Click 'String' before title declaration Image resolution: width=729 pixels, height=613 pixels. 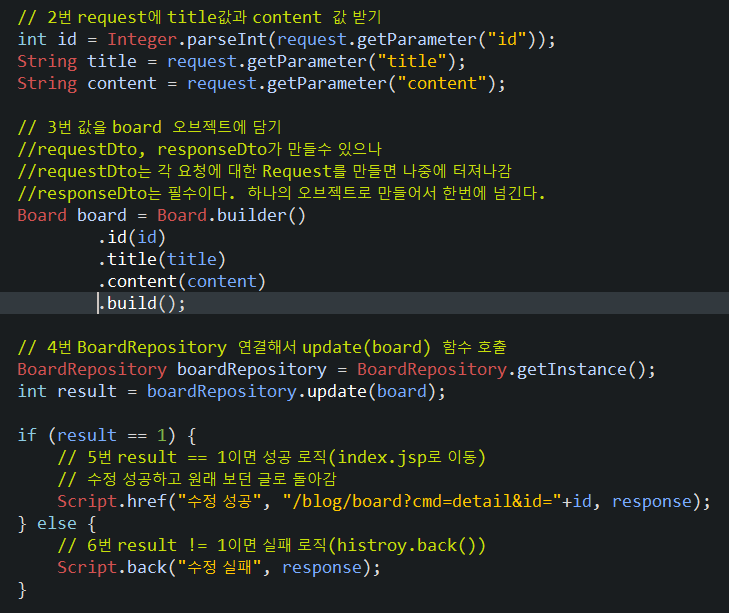(47, 61)
